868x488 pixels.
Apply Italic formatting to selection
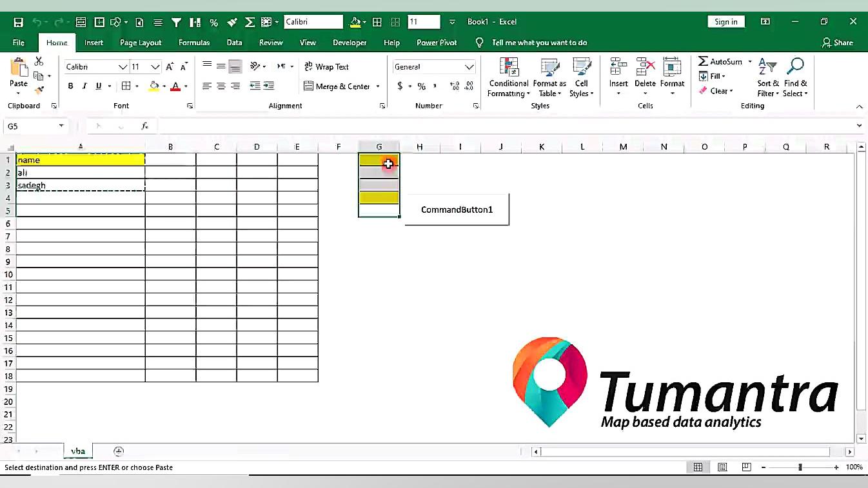(83, 85)
